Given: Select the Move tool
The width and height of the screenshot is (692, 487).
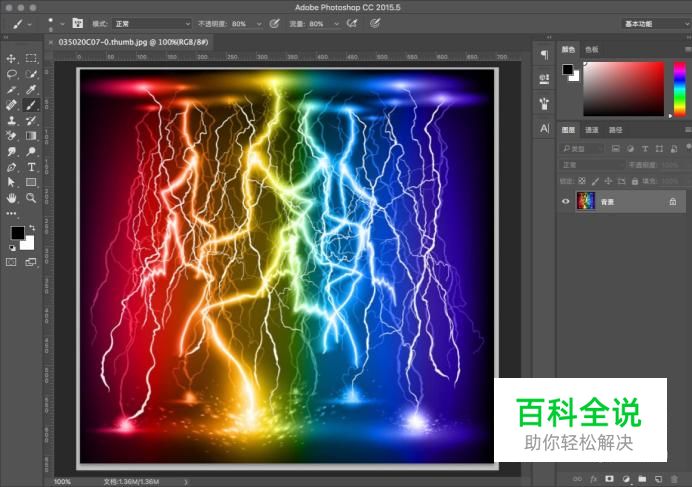Looking at the screenshot, I should 12,59.
